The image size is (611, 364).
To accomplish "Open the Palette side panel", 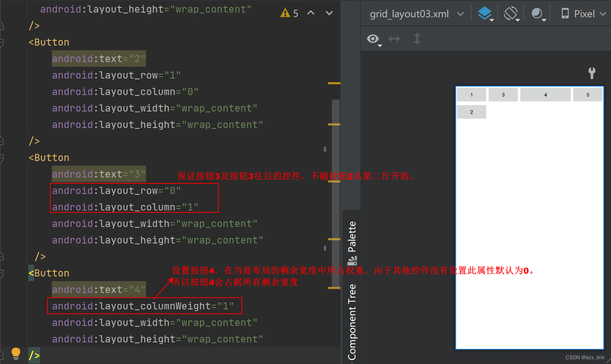I will pos(352,243).
